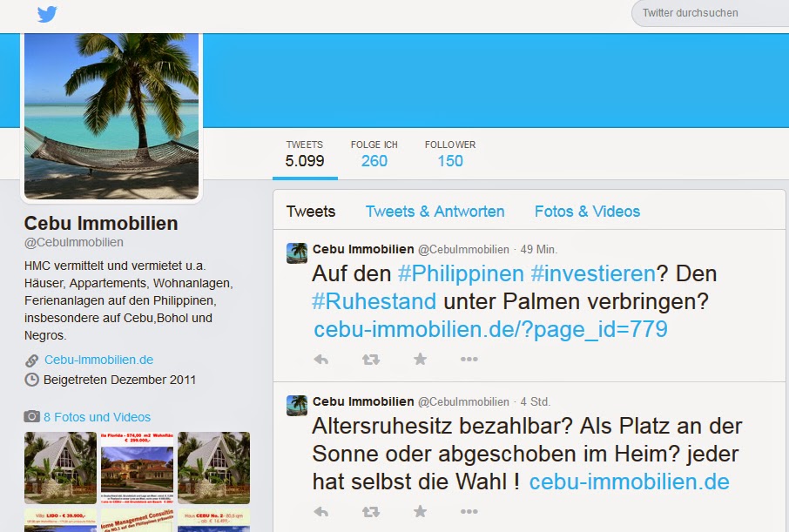Switch to Fotos & Videos tab
Viewport: 789px width, 532px height.
tap(587, 212)
